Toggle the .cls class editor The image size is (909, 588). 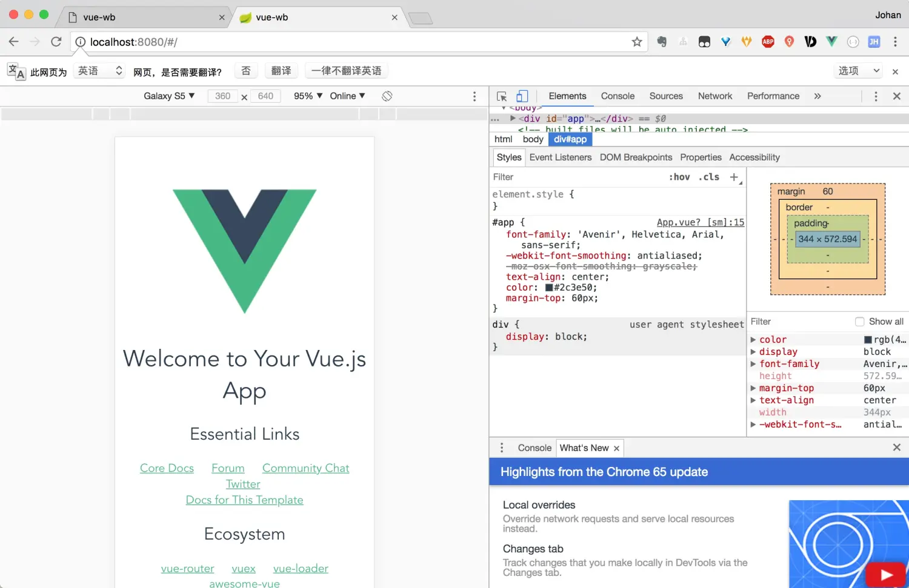709,177
